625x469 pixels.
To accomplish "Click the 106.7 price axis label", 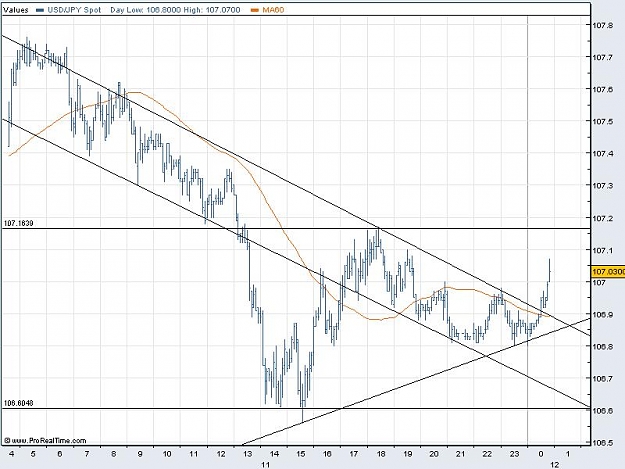I will tap(602, 379).
